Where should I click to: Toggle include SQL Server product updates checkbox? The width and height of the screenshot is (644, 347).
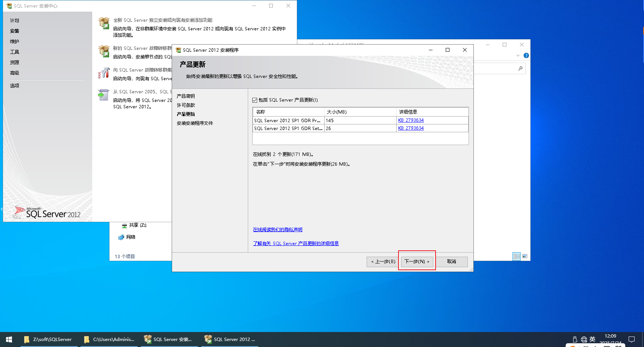[255, 100]
